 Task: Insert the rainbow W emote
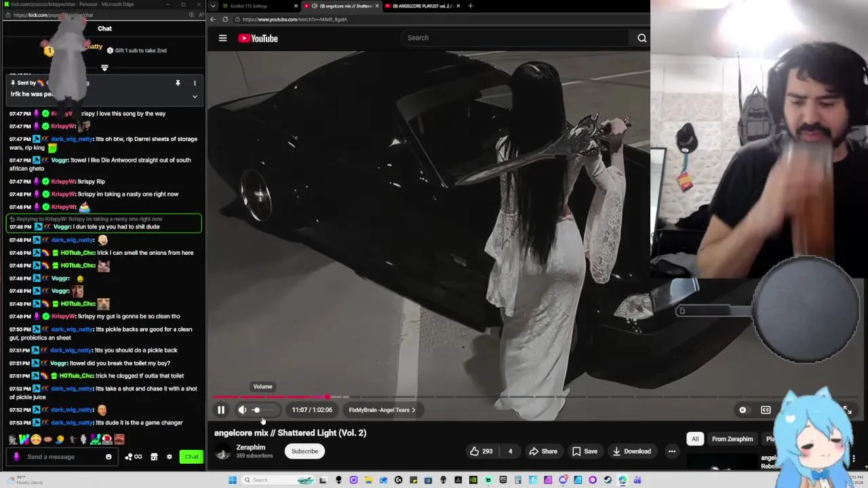click(24, 439)
